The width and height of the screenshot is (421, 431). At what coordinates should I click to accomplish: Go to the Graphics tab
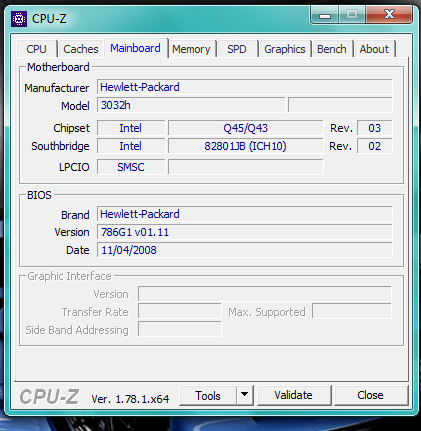[x=285, y=49]
